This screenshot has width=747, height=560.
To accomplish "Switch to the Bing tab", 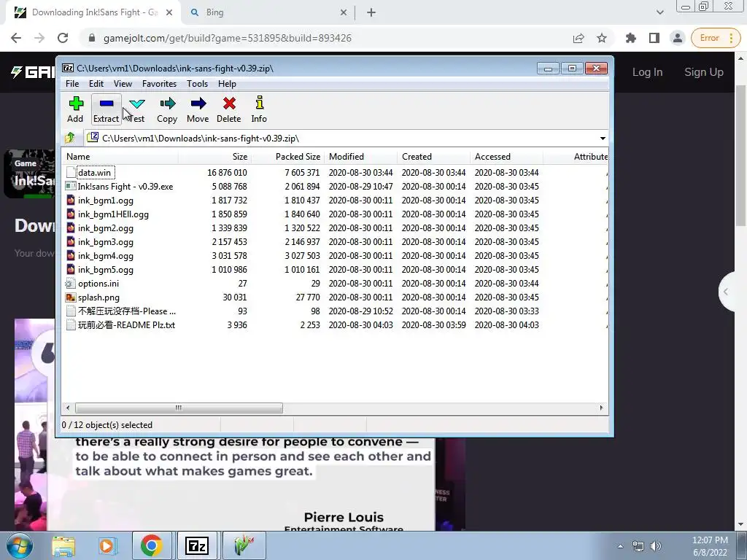I will [267, 12].
